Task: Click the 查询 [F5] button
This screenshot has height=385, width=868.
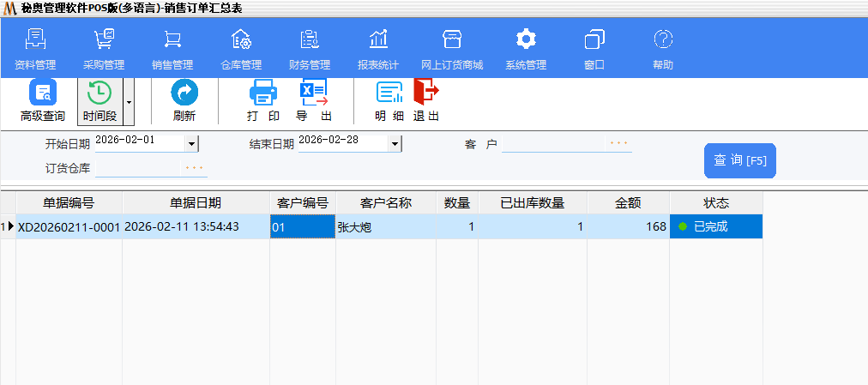Action: pos(739,160)
